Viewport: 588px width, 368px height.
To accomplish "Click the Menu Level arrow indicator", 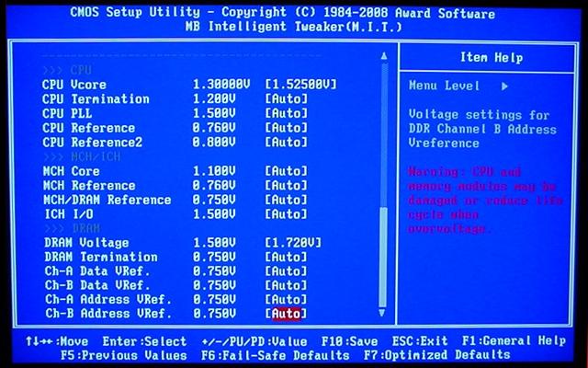I will (504, 86).
